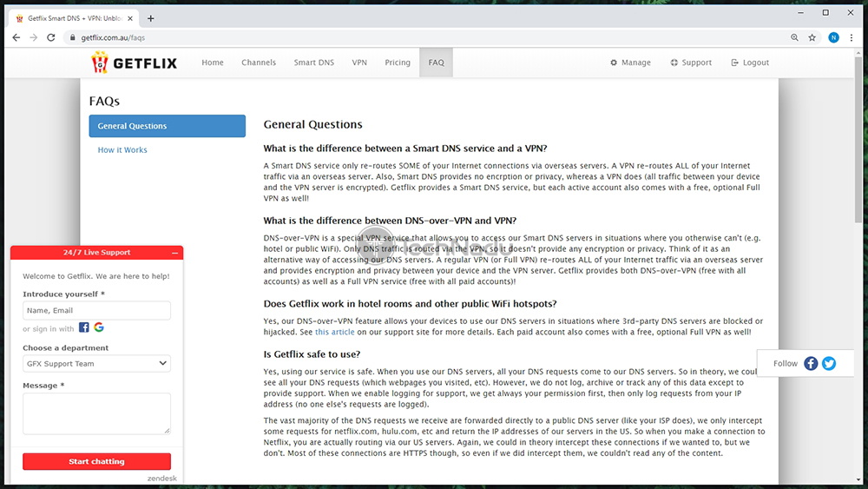Select the General Questions sidebar tab
The image size is (868, 489).
coord(168,126)
